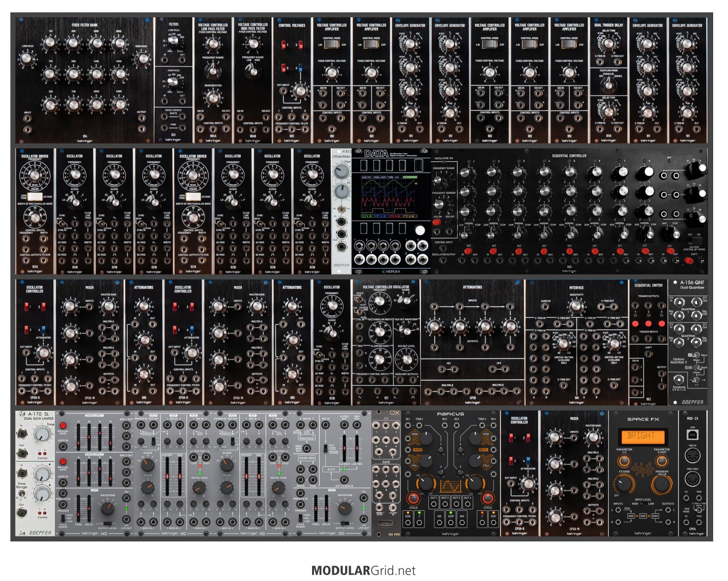Push the Parameter 3 (TAP) button on Space FX
The height and width of the screenshot is (581, 728).
662,461
